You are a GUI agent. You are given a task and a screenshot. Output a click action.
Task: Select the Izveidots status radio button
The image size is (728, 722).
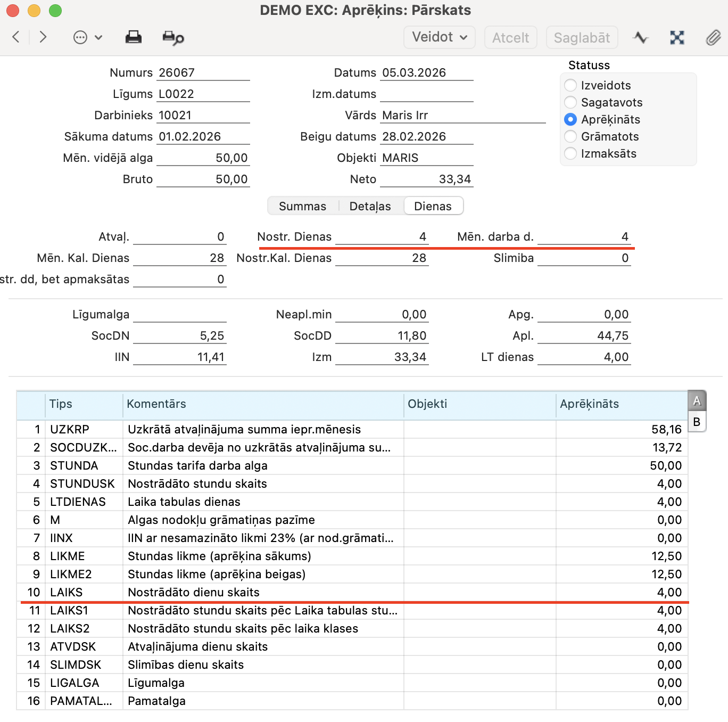570,85
